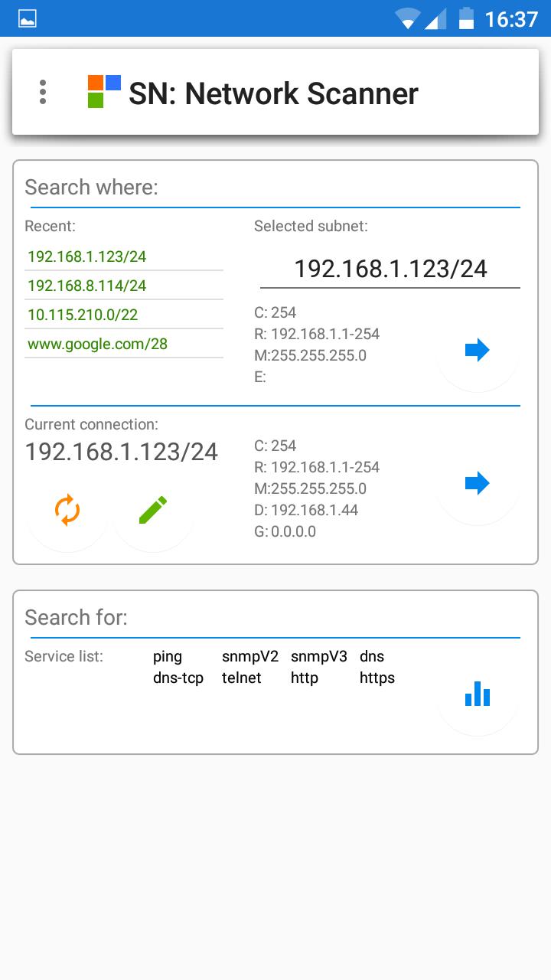Tap the SN Network Scanner logo
This screenshot has height=980, width=551.
click(104, 92)
